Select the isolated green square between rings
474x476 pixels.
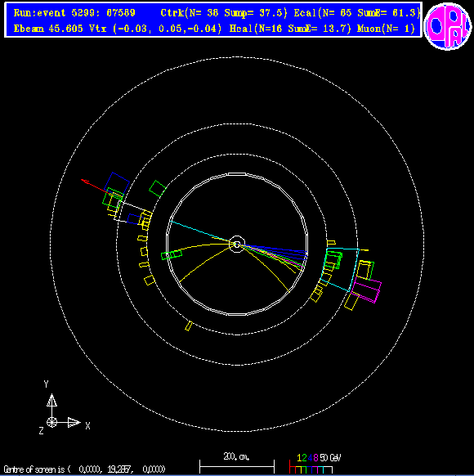coord(158,188)
